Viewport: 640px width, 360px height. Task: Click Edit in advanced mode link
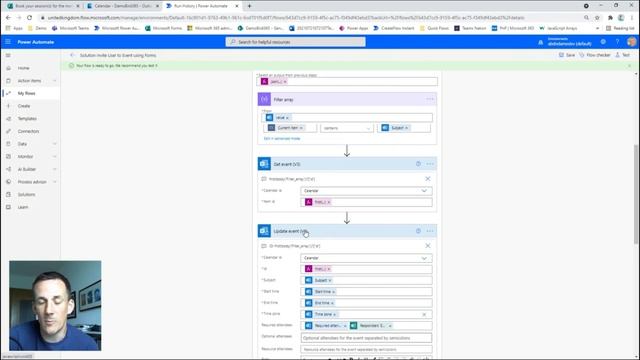click(x=282, y=139)
